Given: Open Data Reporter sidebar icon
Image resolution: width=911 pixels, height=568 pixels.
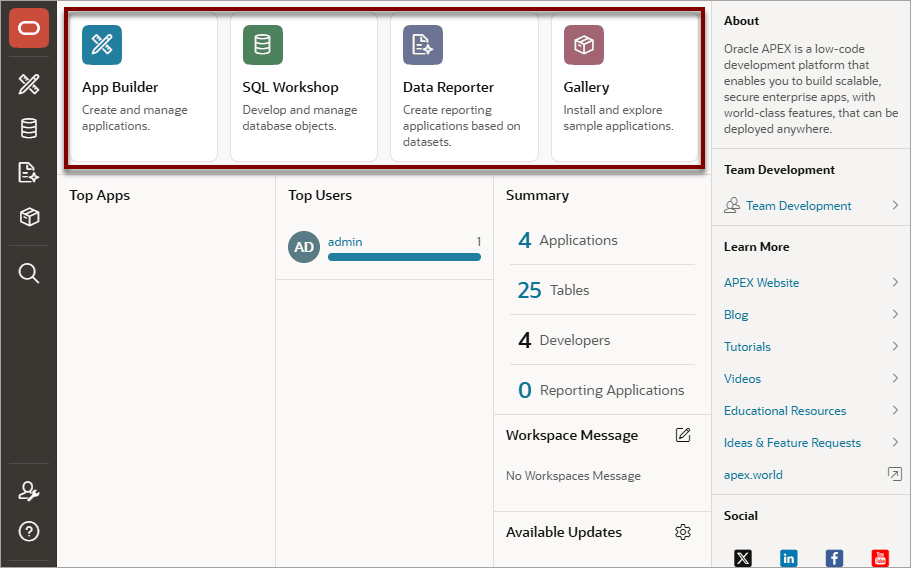Looking at the screenshot, I should 28,172.
